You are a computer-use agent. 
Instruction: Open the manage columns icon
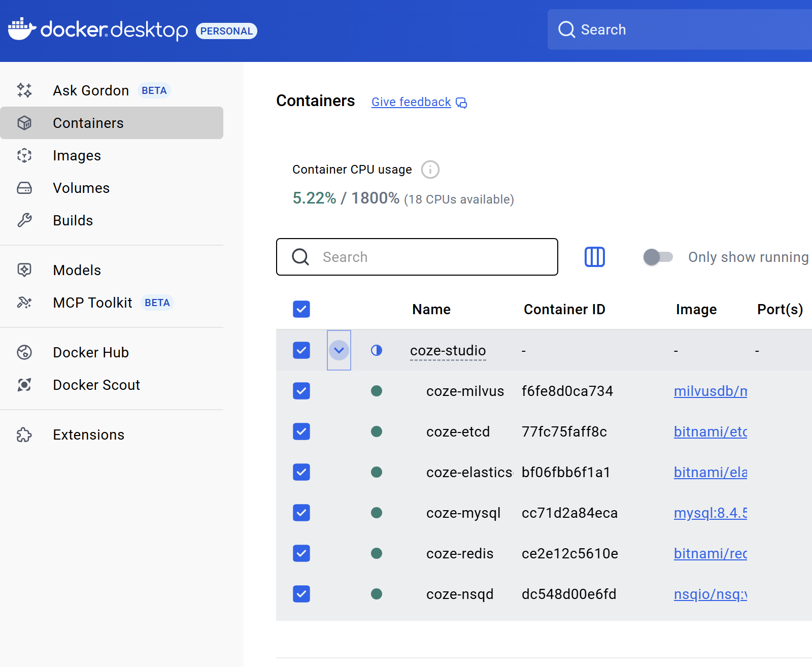pyautogui.click(x=595, y=257)
